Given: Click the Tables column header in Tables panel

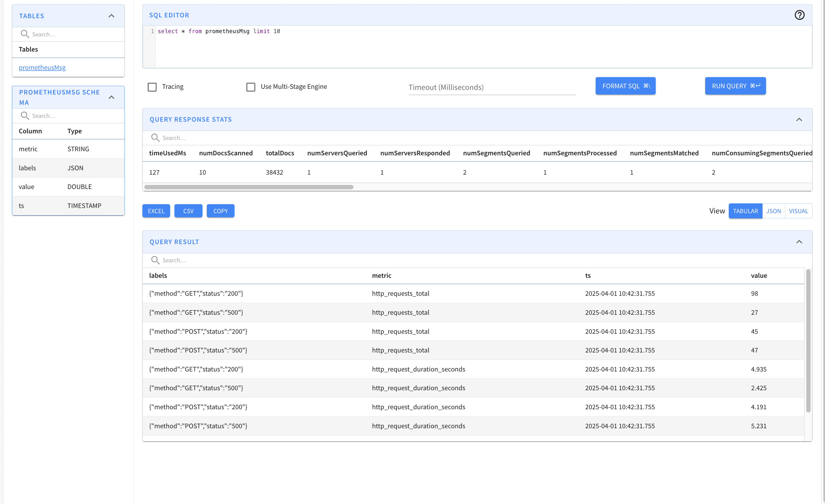Looking at the screenshot, I should pos(29,49).
